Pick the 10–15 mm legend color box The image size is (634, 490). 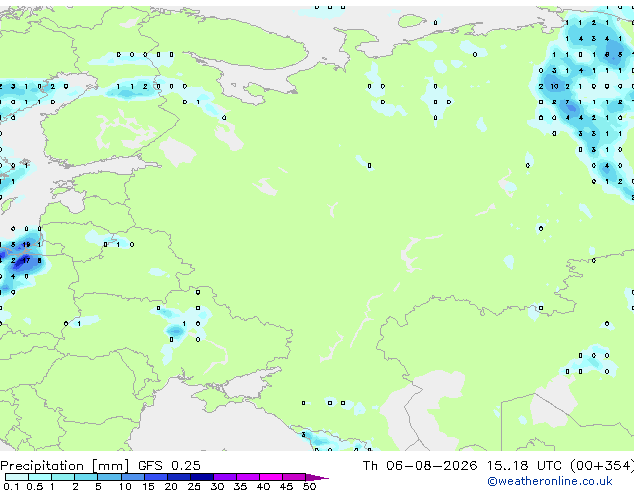tap(133, 477)
